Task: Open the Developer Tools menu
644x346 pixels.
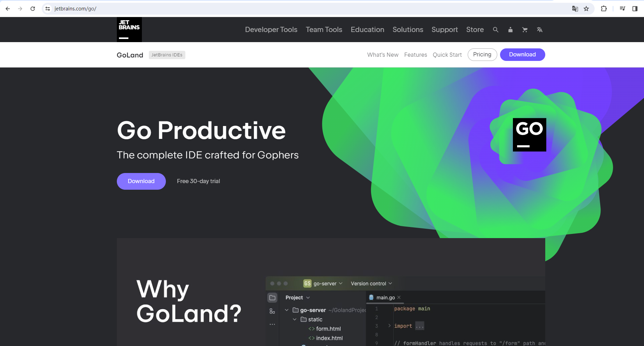Action: tap(271, 30)
